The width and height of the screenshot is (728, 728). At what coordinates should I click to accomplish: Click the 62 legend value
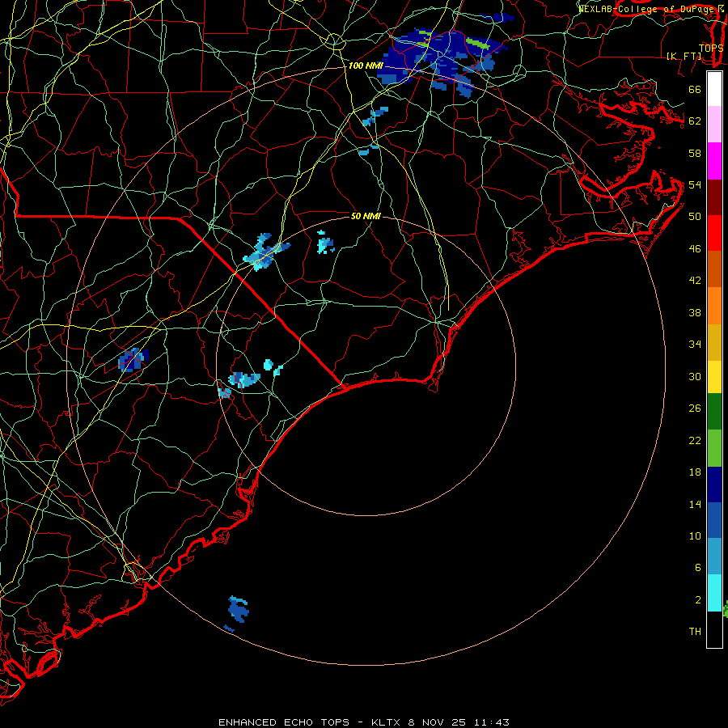(695, 121)
